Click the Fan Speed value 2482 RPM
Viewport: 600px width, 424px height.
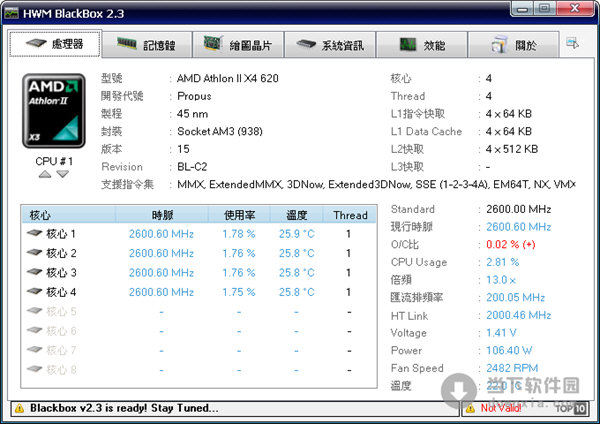pyautogui.click(x=512, y=368)
